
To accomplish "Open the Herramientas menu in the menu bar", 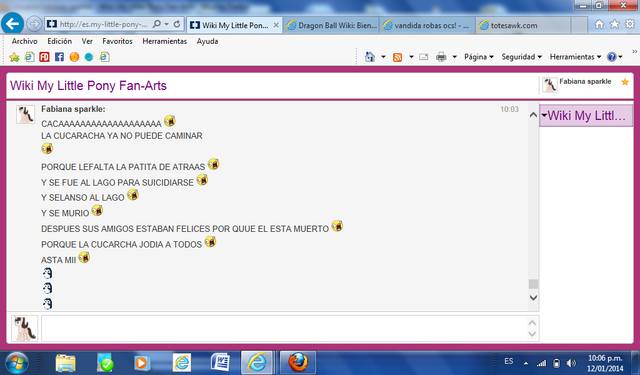I will click(164, 41).
